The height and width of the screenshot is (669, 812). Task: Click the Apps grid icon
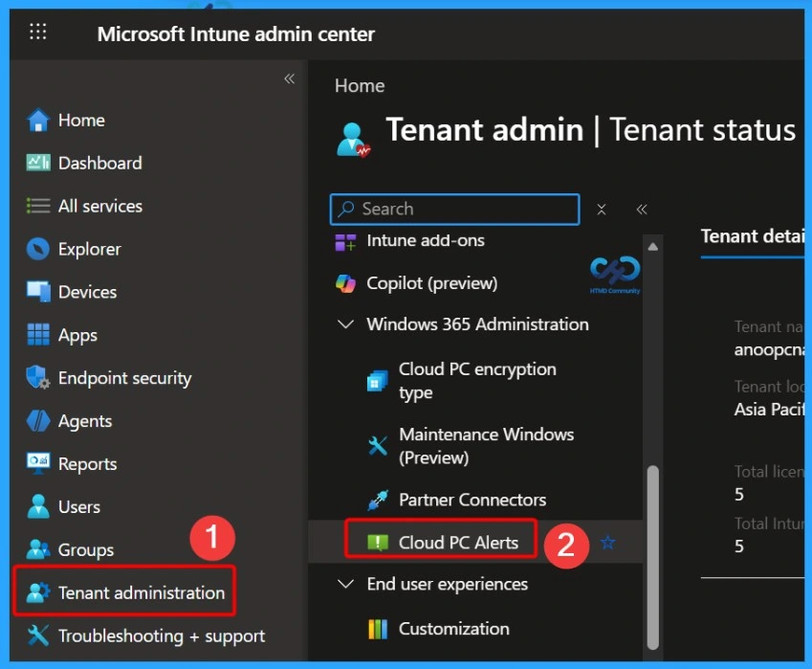38,334
